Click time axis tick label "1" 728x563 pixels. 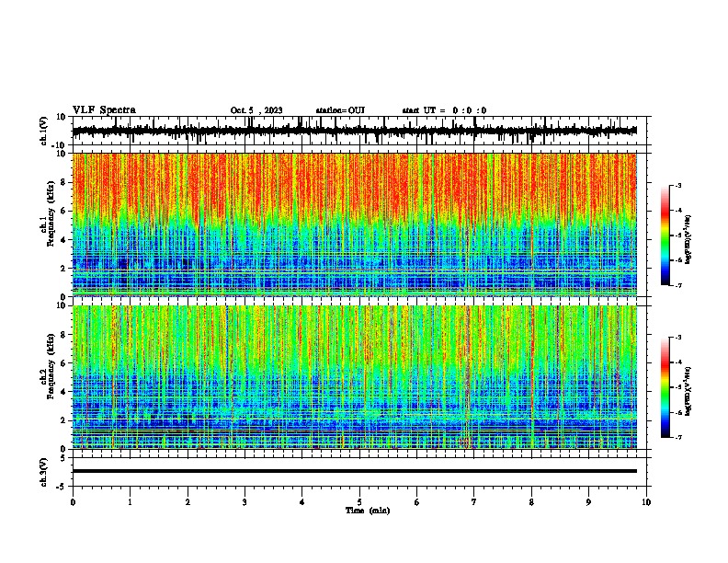pos(130,502)
